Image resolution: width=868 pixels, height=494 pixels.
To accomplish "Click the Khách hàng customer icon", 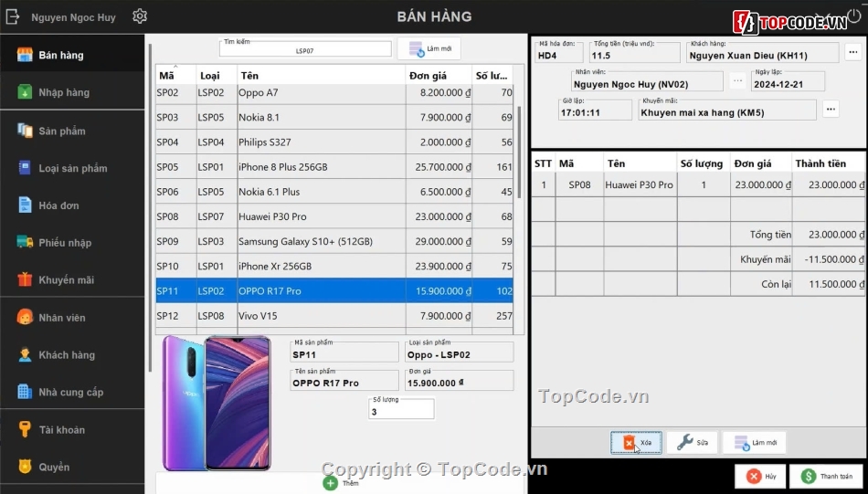I will [x=25, y=354].
